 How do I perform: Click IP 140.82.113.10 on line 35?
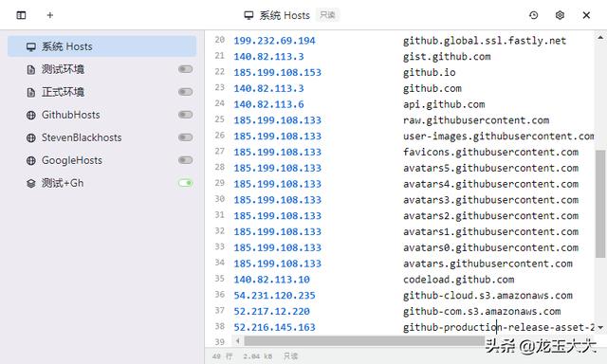[x=272, y=280]
